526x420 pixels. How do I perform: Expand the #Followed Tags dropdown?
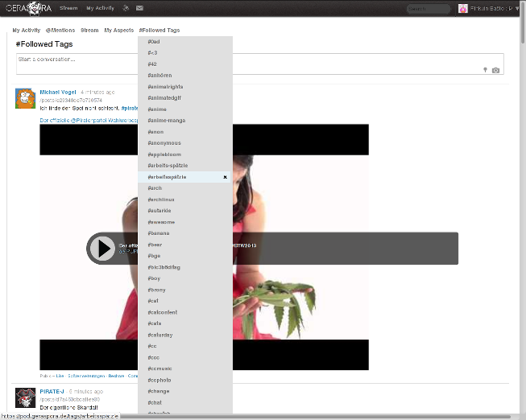click(159, 30)
